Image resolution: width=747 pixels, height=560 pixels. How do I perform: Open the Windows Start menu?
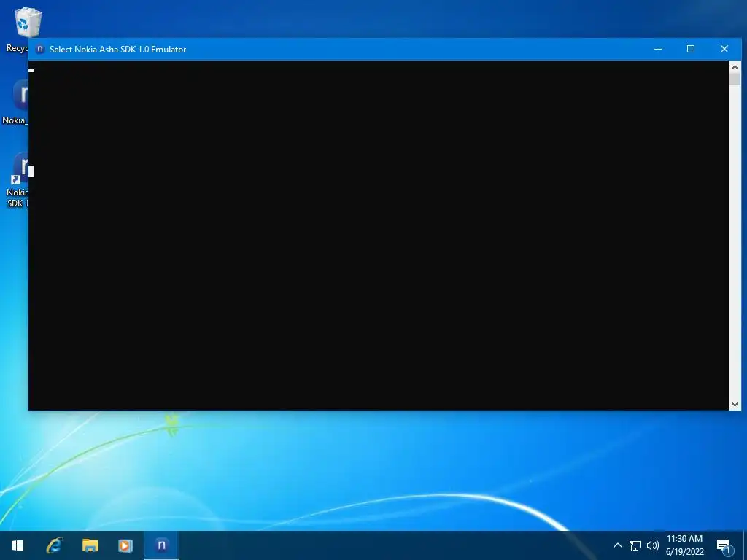coord(18,545)
